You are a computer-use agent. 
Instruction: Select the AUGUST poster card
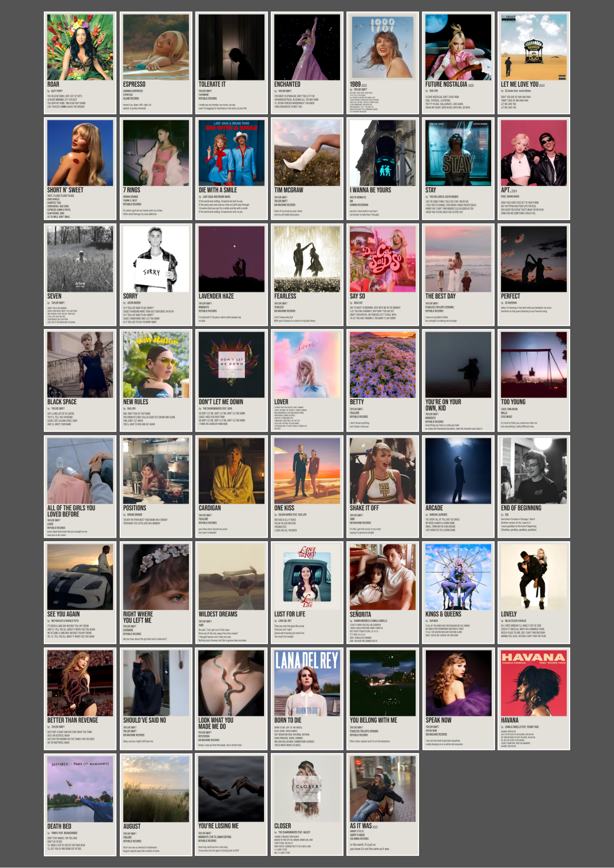(x=156, y=805)
